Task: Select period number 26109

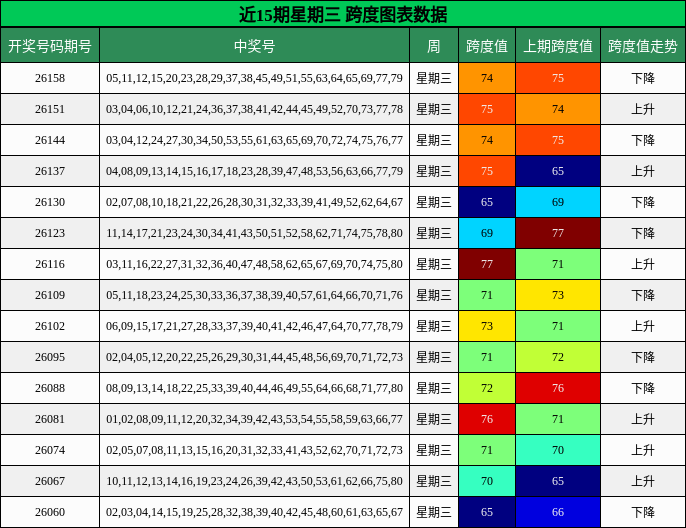Action: click(50, 295)
